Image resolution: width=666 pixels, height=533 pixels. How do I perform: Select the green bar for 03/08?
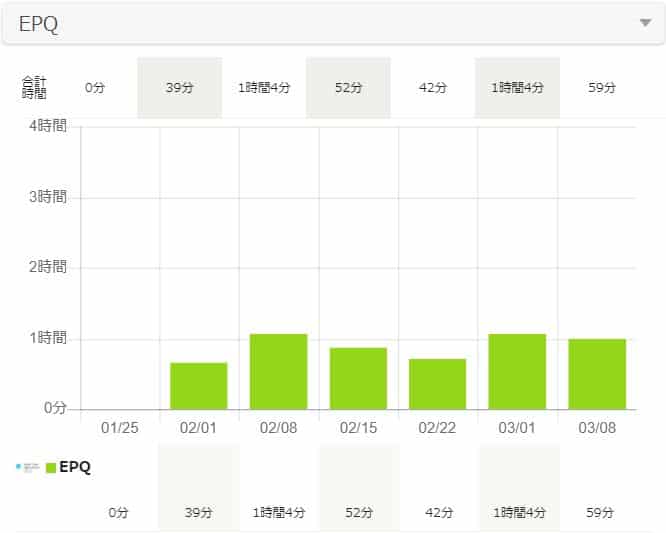(597, 374)
